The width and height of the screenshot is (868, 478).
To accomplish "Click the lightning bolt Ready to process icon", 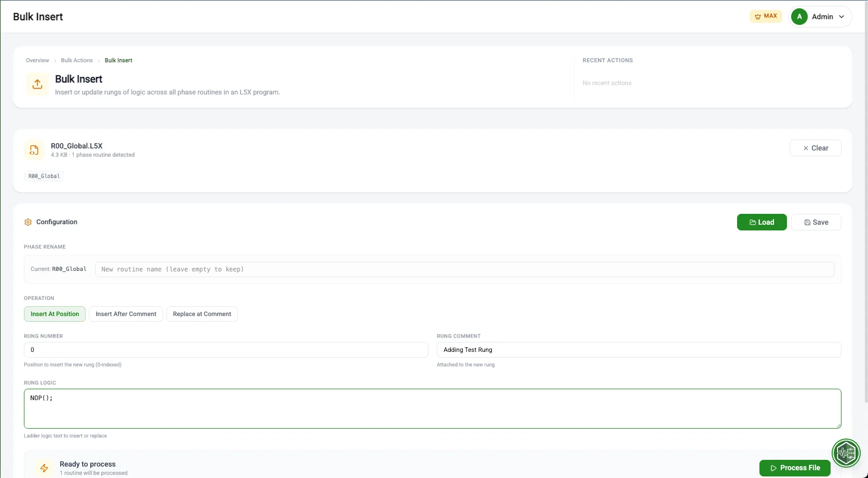I will (44, 468).
